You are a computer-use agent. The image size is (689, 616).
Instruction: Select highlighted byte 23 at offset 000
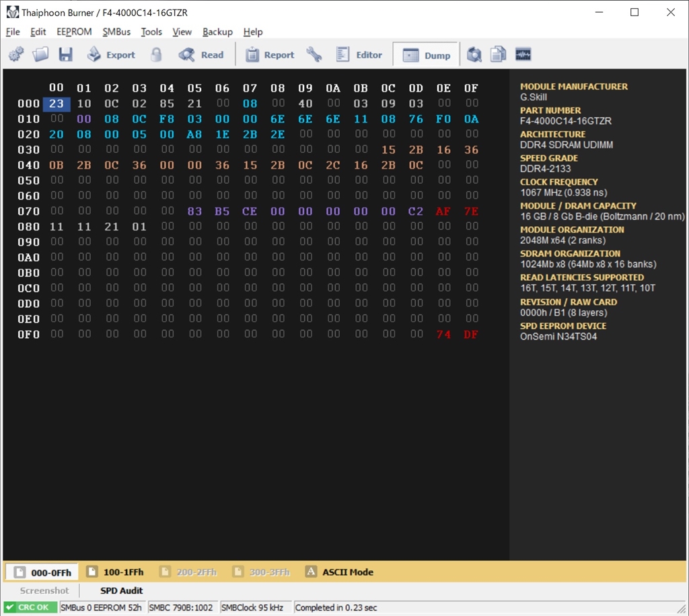57,103
